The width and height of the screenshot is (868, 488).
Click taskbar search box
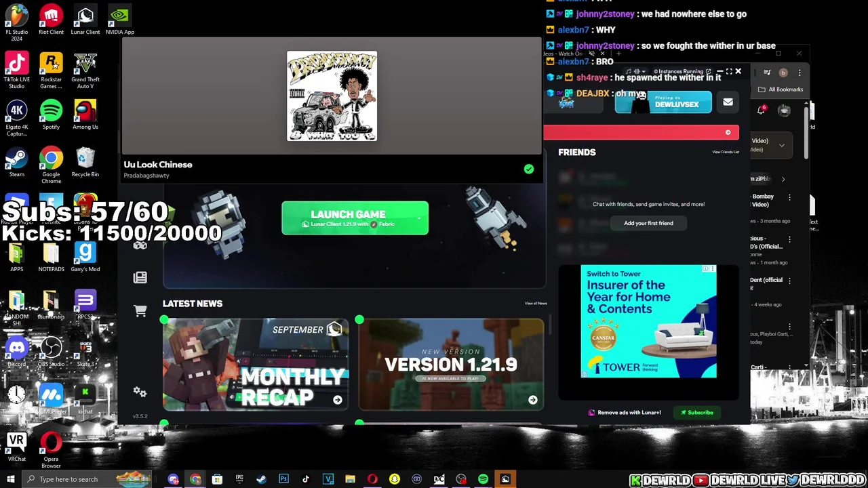[87, 479]
